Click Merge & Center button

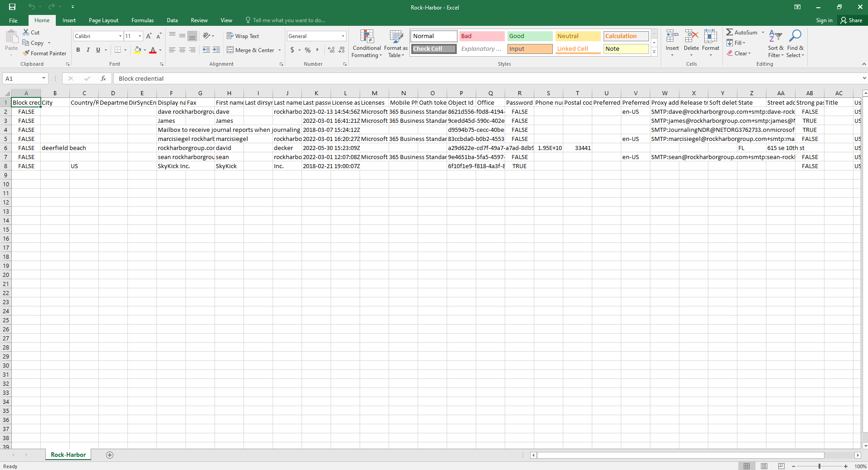point(251,50)
